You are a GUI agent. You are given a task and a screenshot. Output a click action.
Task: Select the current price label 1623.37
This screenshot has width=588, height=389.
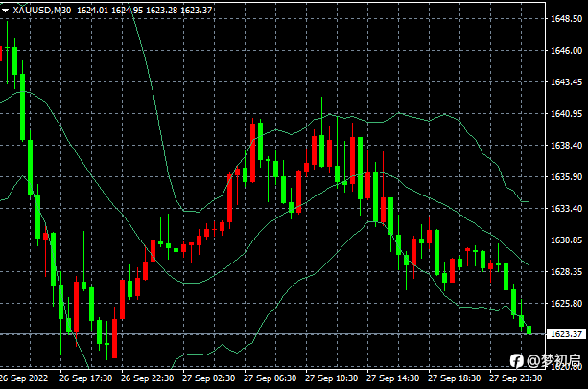pos(566,334)
